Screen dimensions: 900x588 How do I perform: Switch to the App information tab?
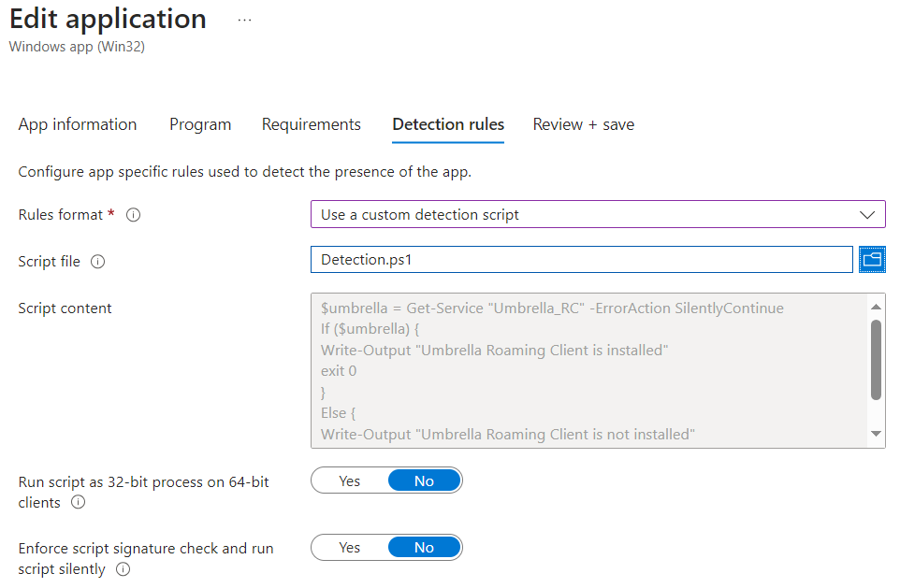(x=78, y=124)
